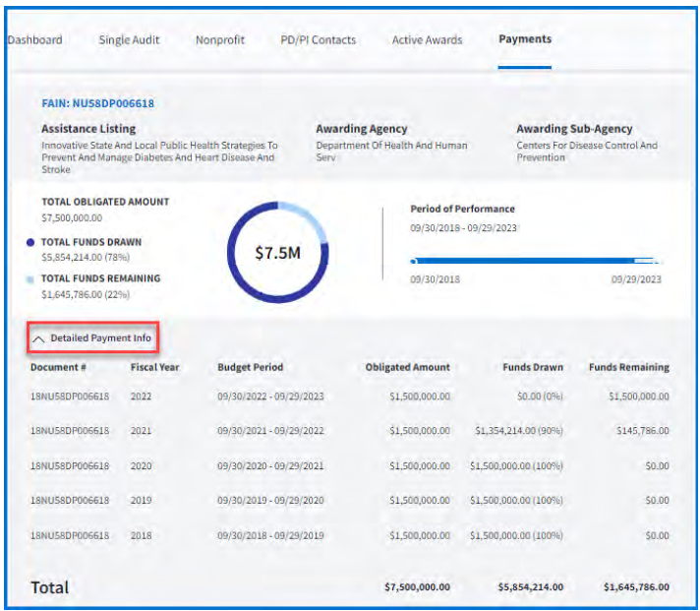The image size is (700, 611).
Task: Select the fiscal year 2022 document row
Action: [x=69, y=396]
